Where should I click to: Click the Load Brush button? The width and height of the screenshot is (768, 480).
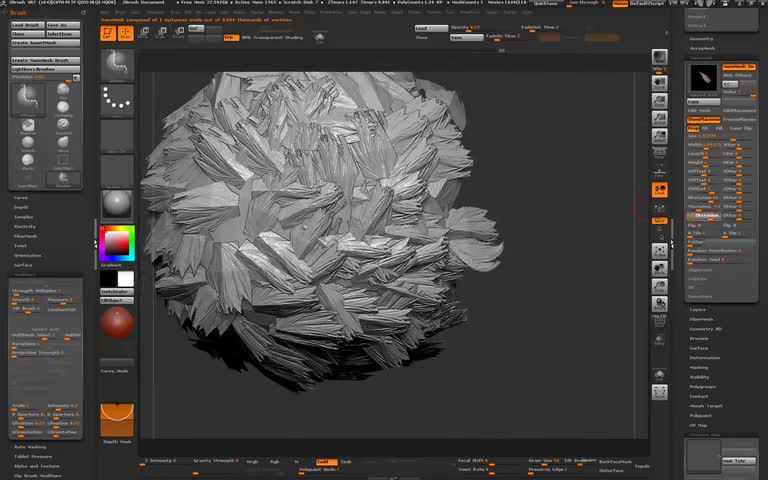(x=27, y=25)
